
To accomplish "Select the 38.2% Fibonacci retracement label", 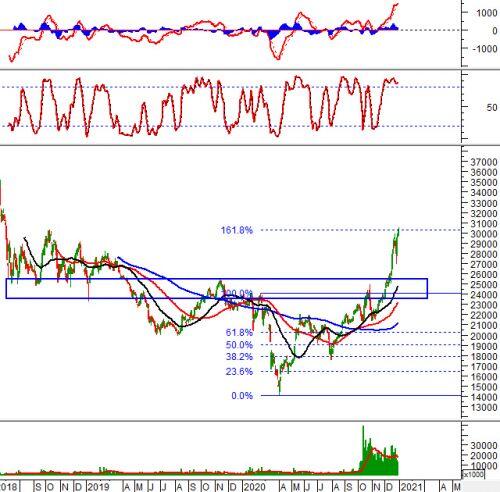I will coord(239,357).
